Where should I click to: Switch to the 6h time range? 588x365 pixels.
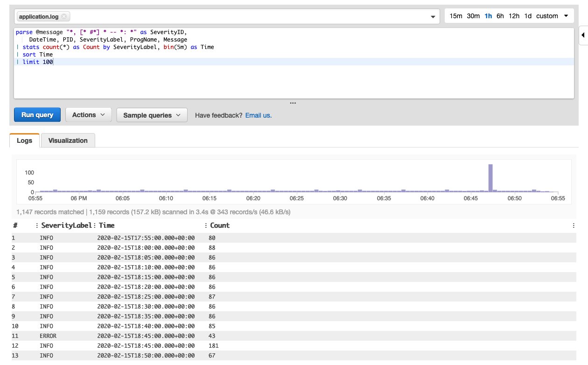[500, 16]
